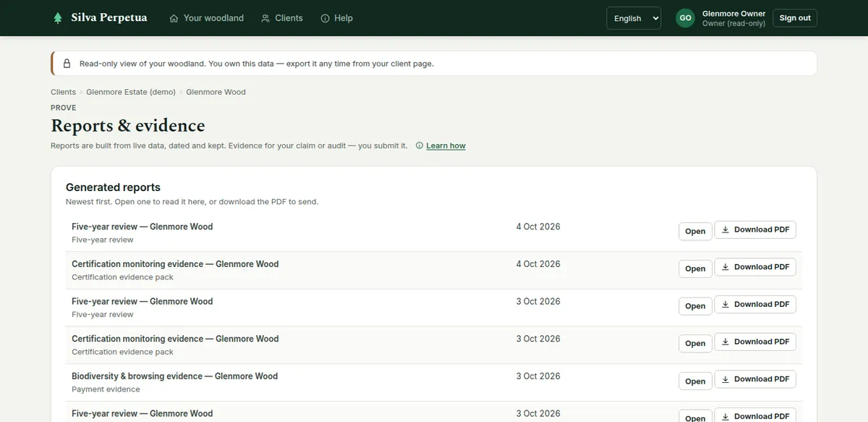Open the Help menu item
The width and height of the screenshot is (868, 422).
point(336,18)
